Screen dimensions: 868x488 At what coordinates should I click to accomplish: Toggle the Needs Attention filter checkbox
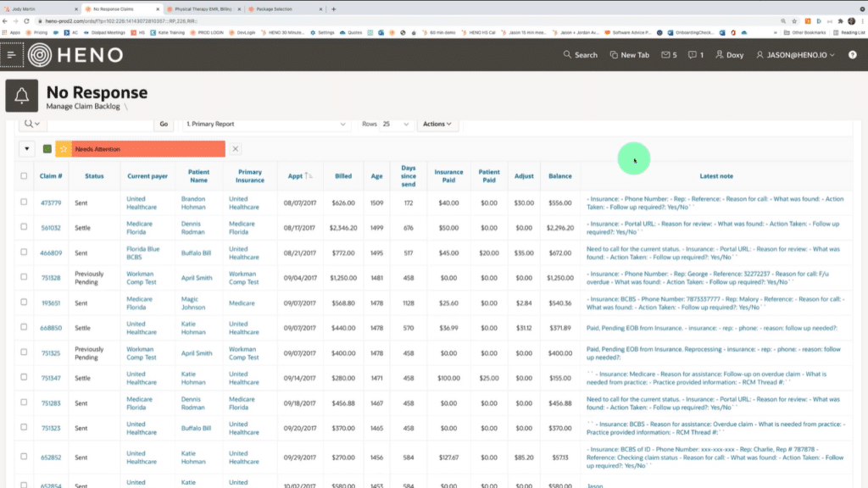click(x=47, y=149)
